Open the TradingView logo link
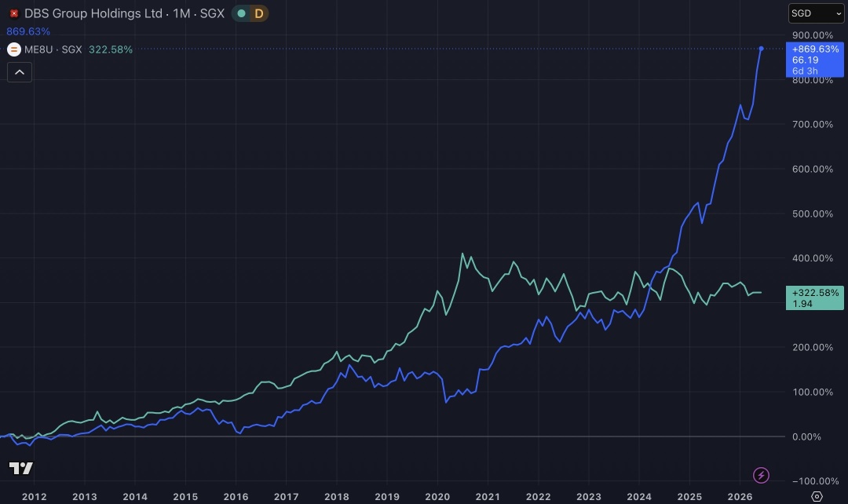 pos(21,469)
